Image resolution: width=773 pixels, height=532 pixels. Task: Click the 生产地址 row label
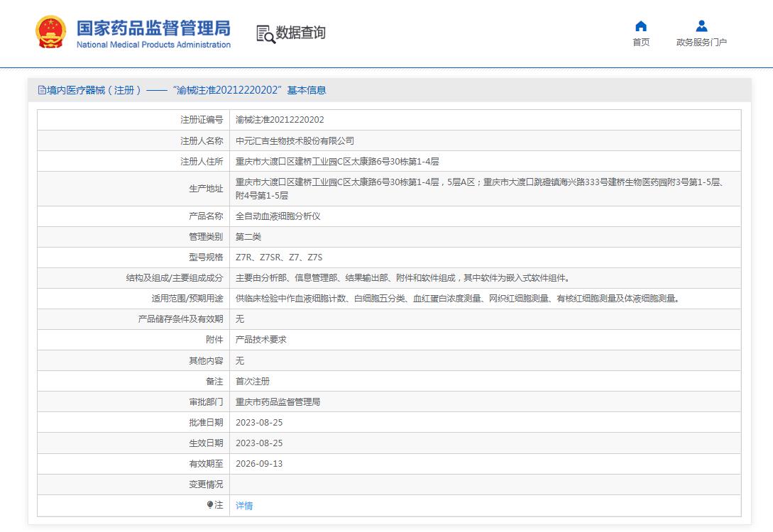pyautogui.click(x=206, y=189)
